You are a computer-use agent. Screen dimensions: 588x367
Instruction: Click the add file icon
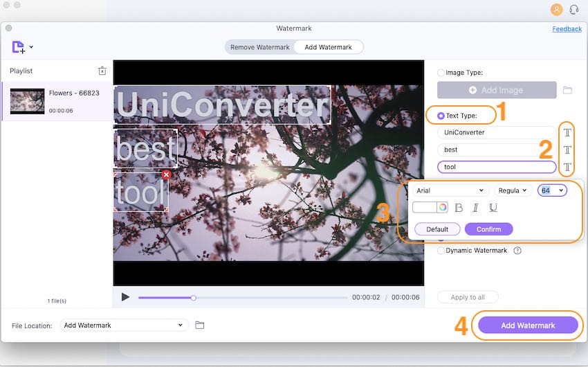coord(19,47)
